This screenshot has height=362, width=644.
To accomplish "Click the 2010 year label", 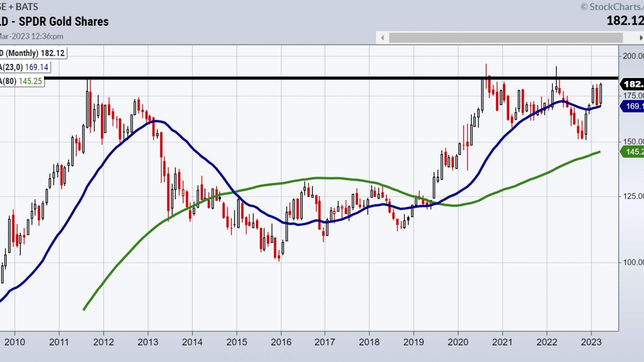I will pyautogui.click(x=14, y=342).
